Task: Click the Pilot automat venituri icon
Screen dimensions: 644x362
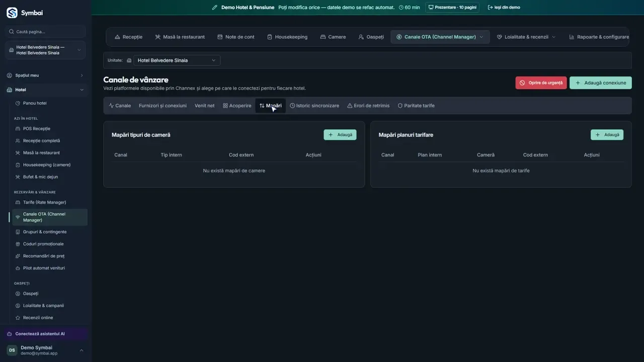Action: 18,268
